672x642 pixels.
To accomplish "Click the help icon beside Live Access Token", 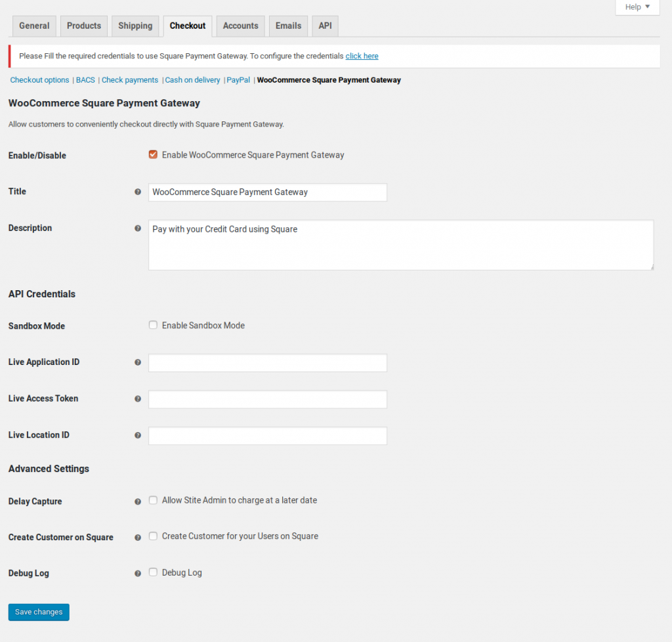I will coord(138,399).
